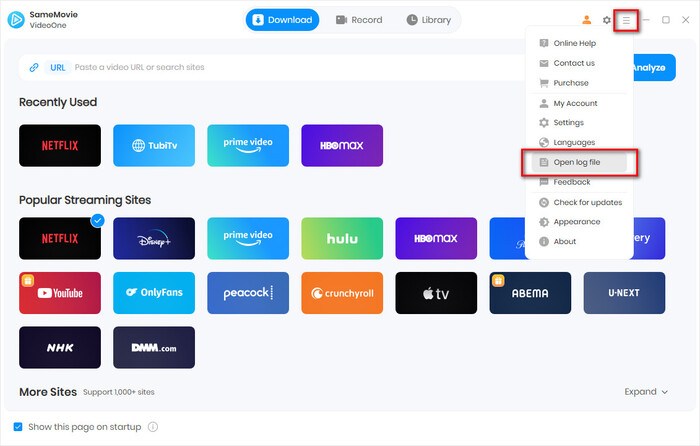This screenshot has height=446, width=700.
Task: Select Languages menu entry
Action: tap(579, 142)
